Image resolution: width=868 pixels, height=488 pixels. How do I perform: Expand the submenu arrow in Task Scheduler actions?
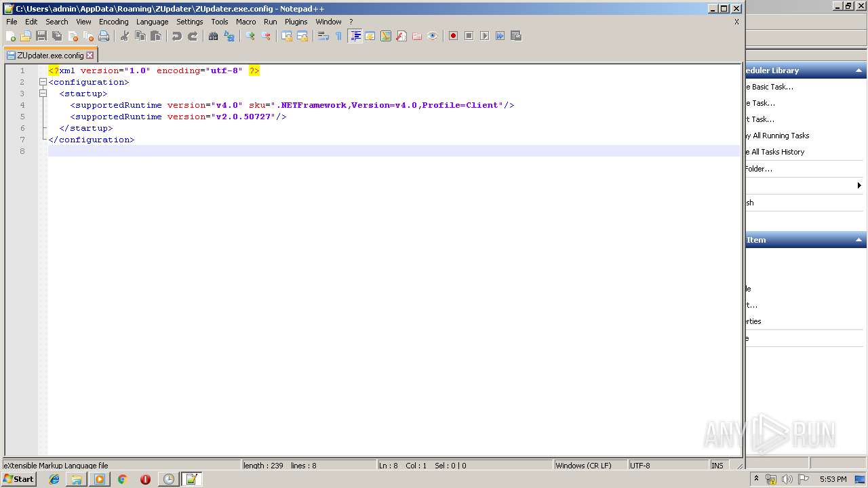click(859, 185)
